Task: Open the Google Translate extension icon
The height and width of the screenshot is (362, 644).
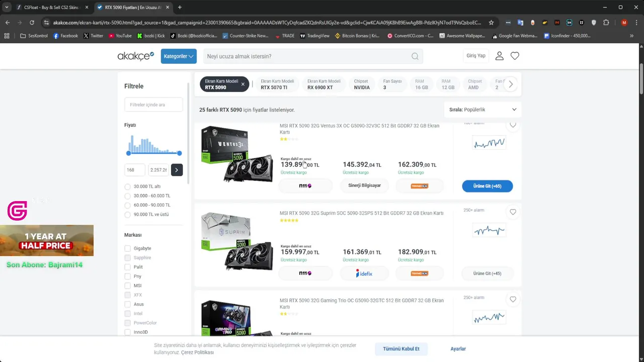Action: point(520,23)
